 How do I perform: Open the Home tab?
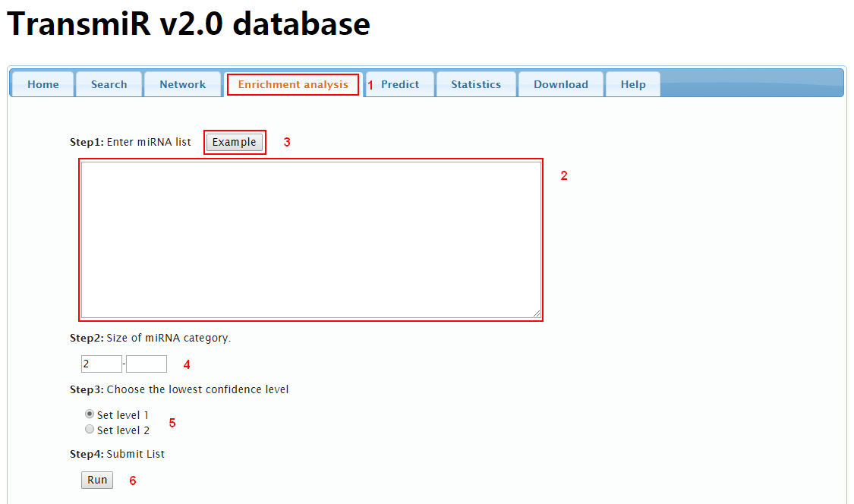43,84
